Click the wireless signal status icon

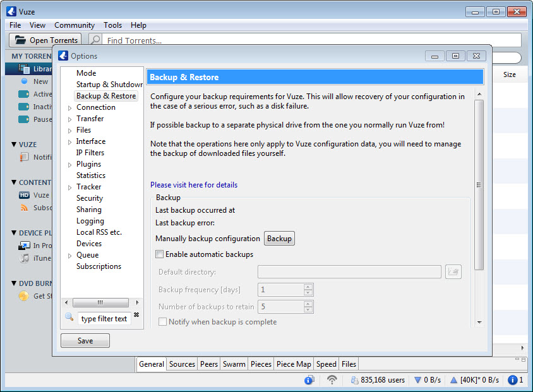coord(332,379)
